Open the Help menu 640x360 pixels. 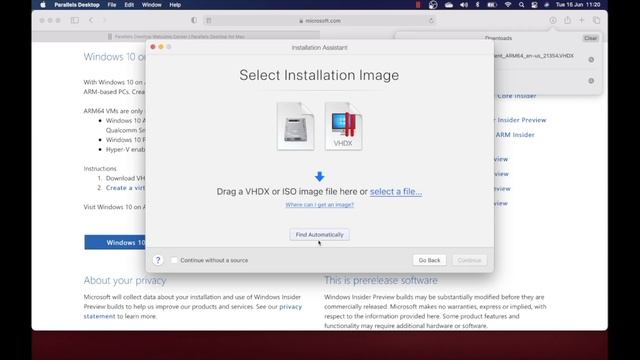pos(175,5)
